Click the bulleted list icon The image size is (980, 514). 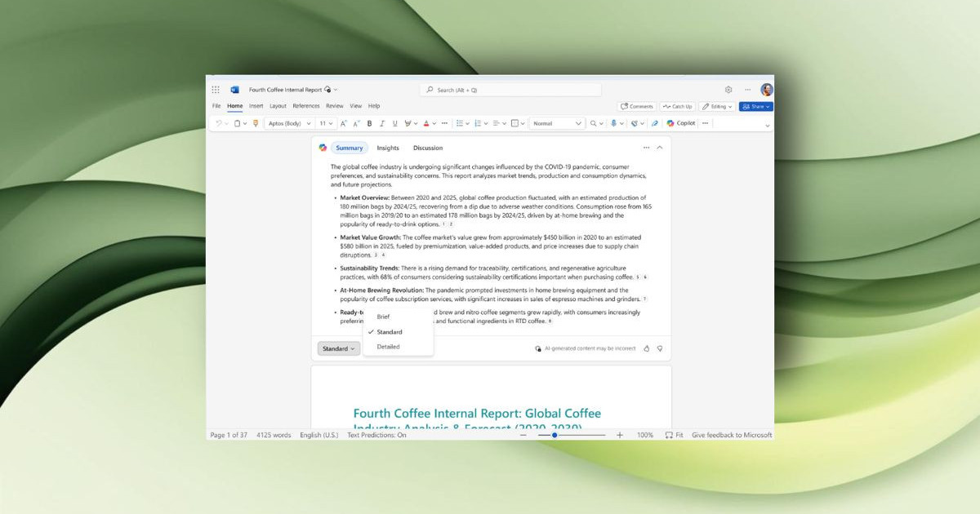point(460,123)
